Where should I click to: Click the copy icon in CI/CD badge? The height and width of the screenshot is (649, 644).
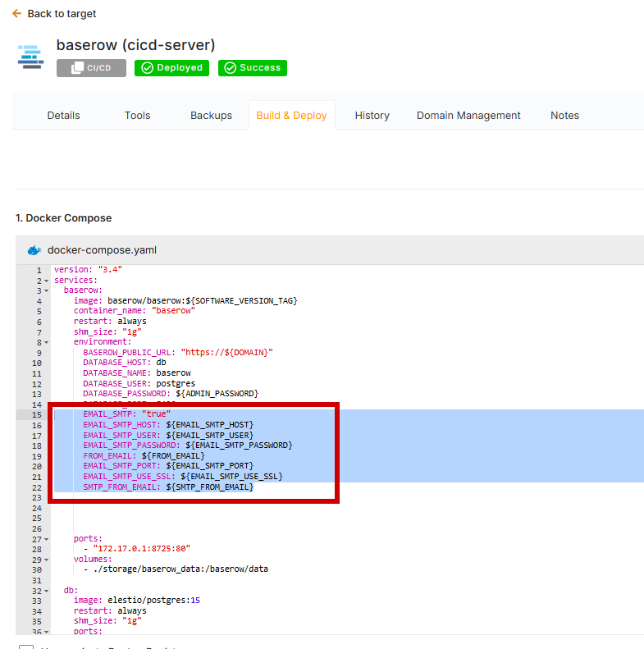click(77, 68)
